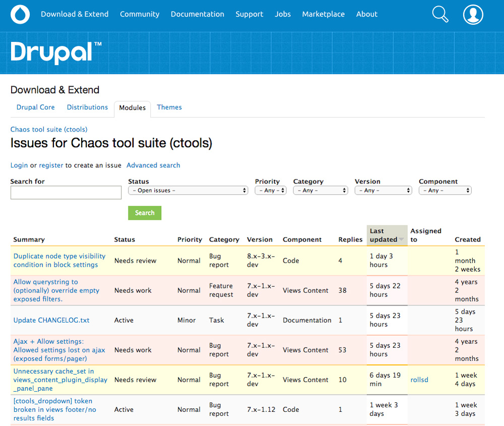
Task: Sort table by Replies column header
Action: [x=350, y=239]
